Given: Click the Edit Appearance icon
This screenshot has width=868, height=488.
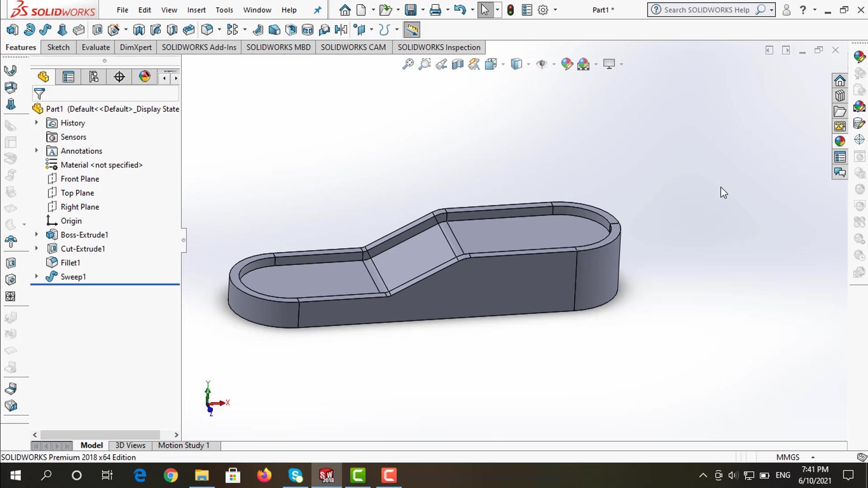Looking at the screenshot, I should click(567, 64).
